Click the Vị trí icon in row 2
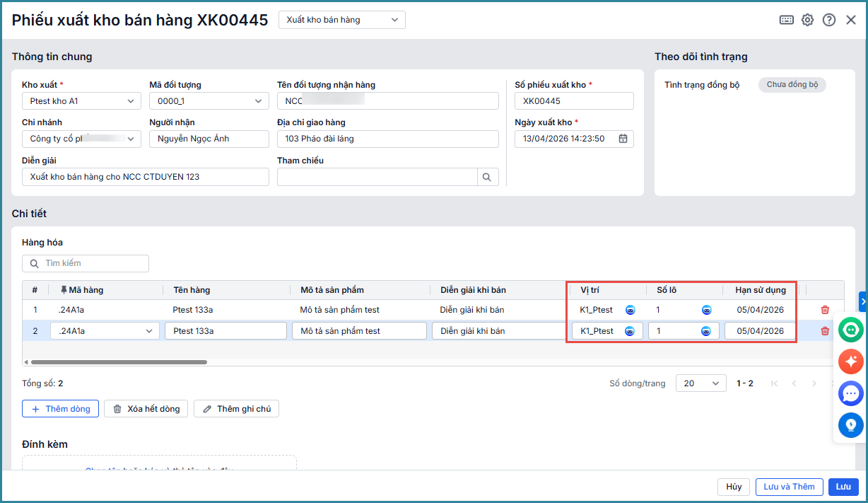This screenshot has width=868, height=503. (630, 331)
